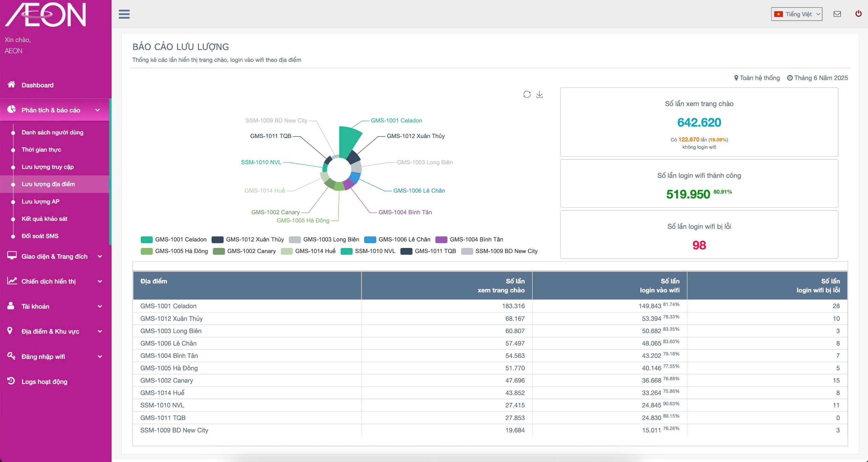Toggle GMS-1011 TQB legend swatch

[406, 251]
